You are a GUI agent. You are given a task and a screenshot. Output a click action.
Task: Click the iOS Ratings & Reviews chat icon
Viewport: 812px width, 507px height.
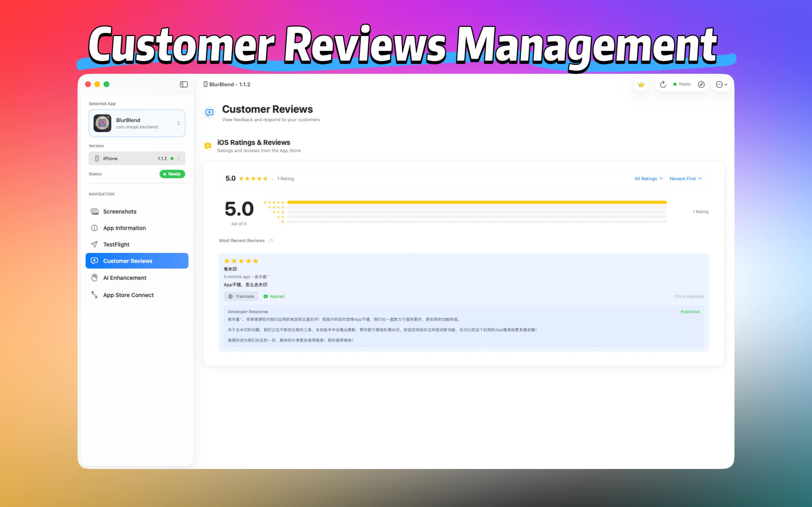tap(208, 146)
